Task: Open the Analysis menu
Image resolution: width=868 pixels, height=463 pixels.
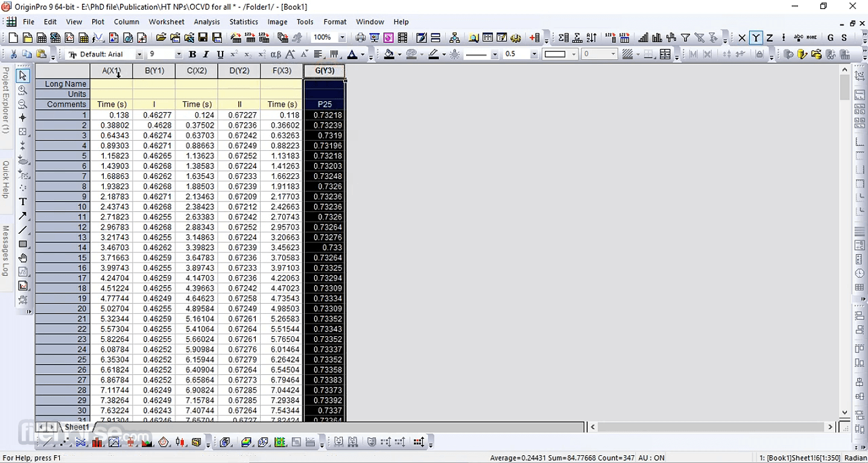Action: [207, 22]
